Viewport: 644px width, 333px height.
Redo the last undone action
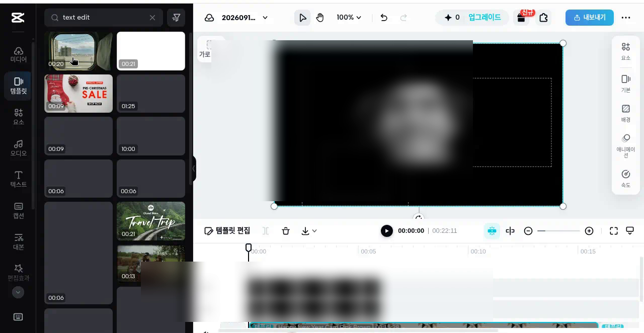pyautogui.click(x=403, y=18)
